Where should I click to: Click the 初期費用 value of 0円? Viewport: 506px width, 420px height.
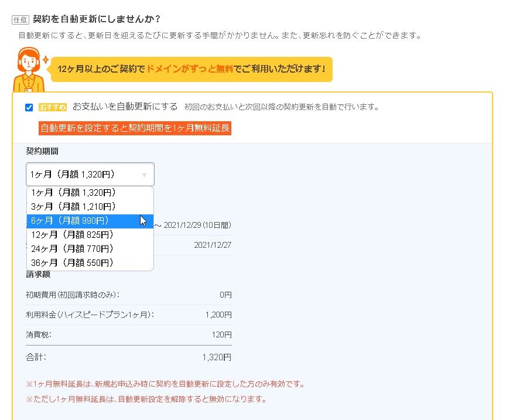(225, 295)
